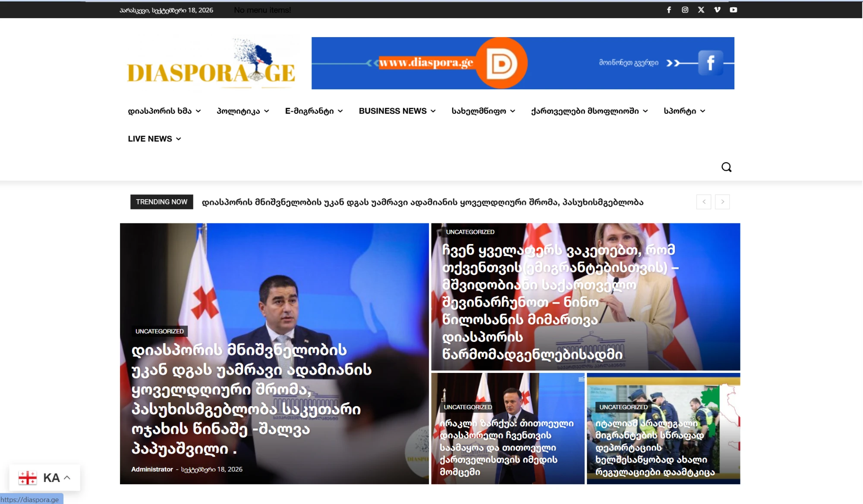This screenshot has height=504, width=863.
Task: Click UNCATEGORIZED tag on წილოსანი article
Action: (470, 232)
